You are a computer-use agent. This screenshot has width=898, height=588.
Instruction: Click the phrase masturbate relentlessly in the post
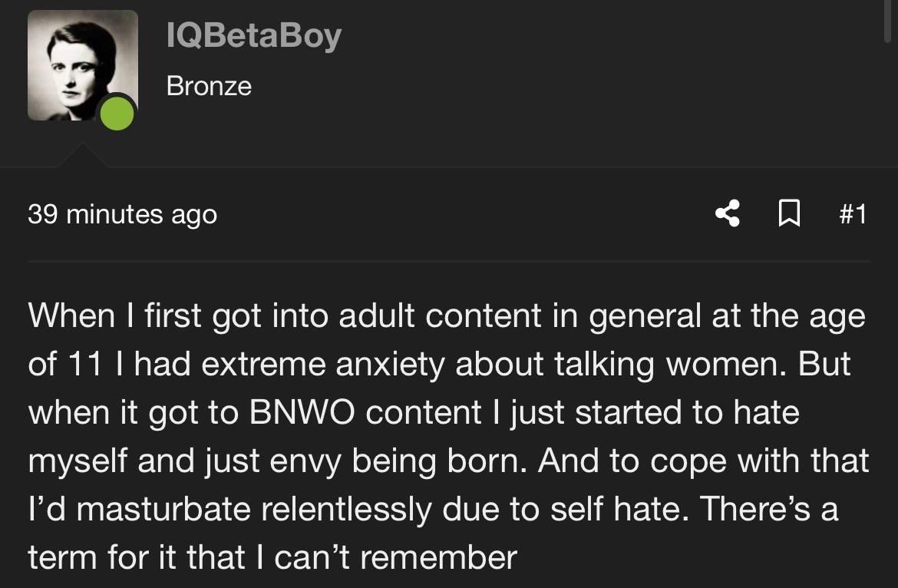coord(254,509)
